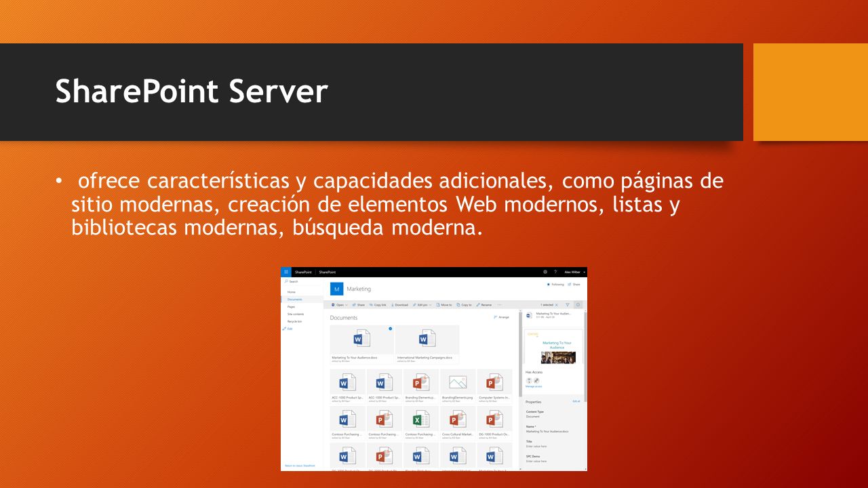The image size is (868, 488).
Task: Click the blue Marketing site logo tile
Action: [337, 289]
